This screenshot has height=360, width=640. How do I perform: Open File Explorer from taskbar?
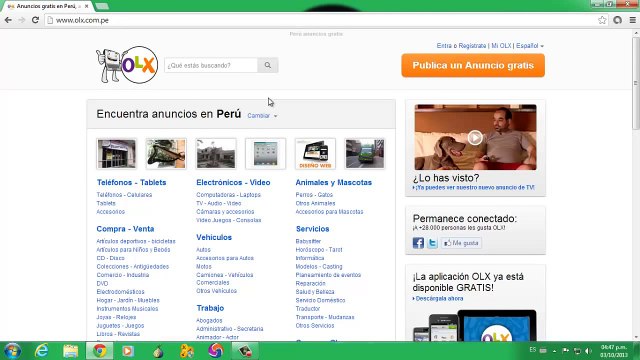(71, 351)
